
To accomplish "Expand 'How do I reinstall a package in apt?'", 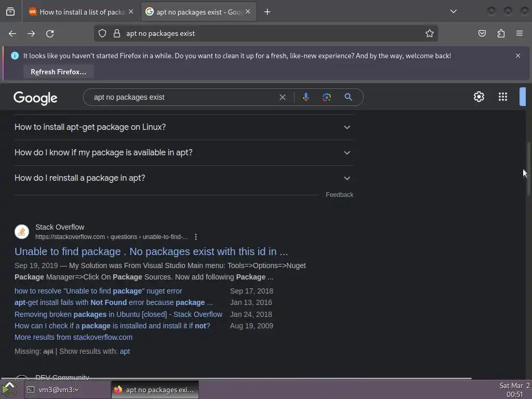I will (x=183, y=178).
